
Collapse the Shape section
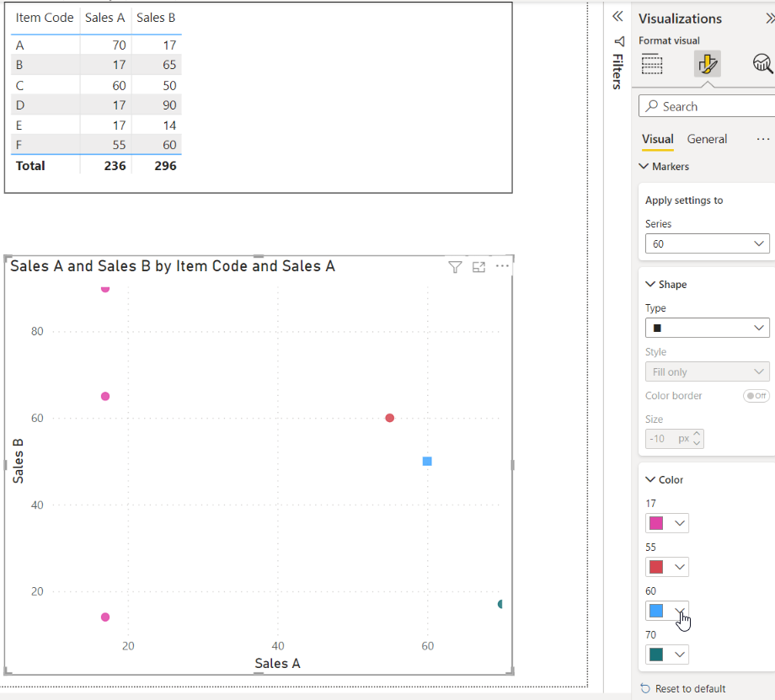[650, 284]
